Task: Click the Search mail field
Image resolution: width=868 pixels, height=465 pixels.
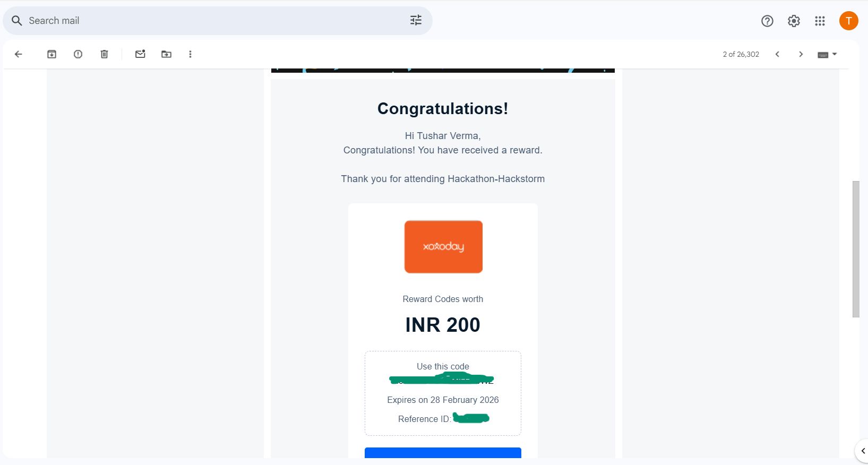Action: [212, 21]
